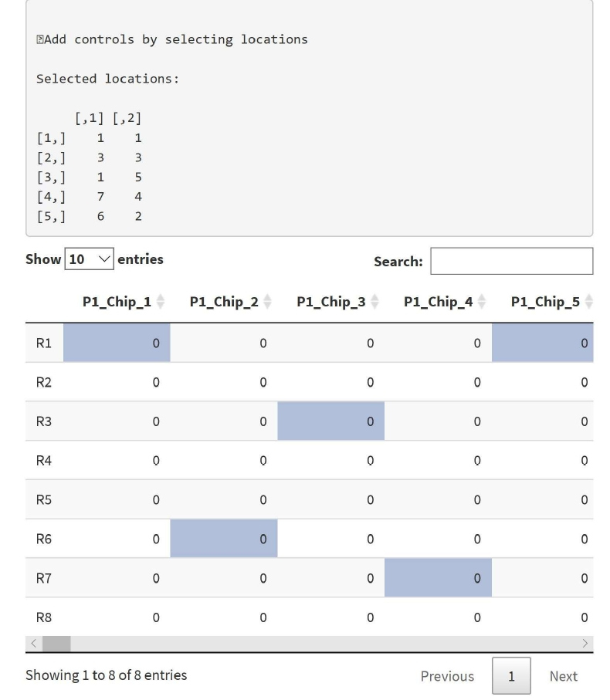
Task: Focus the Search input field
Action: [x=512, y=261]
